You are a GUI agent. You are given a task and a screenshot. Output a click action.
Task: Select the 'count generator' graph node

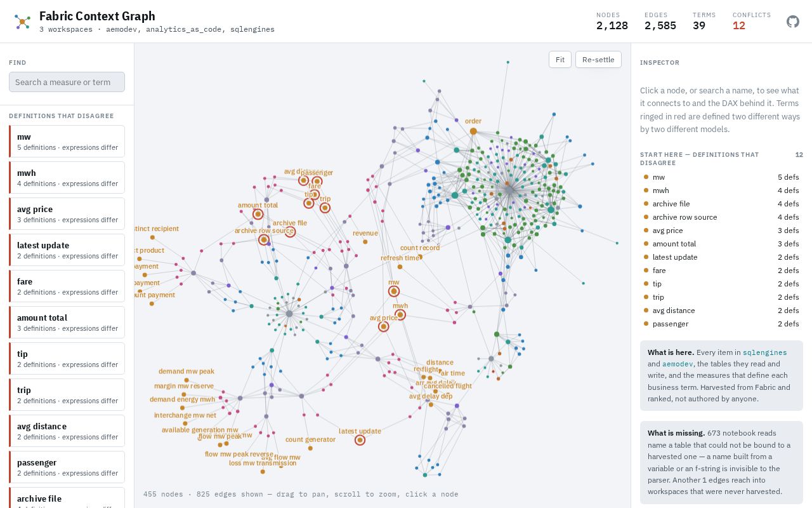click(310, 448)
